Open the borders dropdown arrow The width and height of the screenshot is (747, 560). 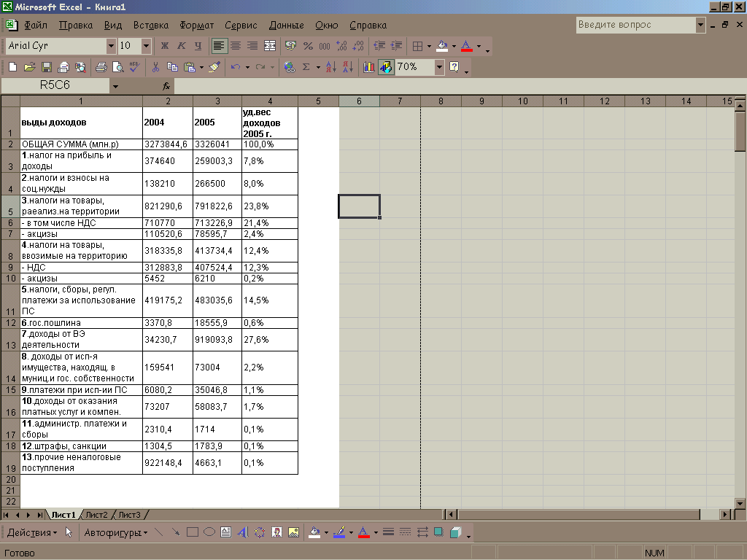click(429, 46)
